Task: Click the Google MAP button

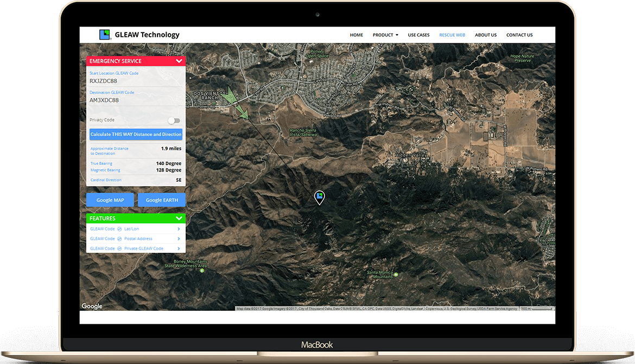Action: click(x=110, y=200)
